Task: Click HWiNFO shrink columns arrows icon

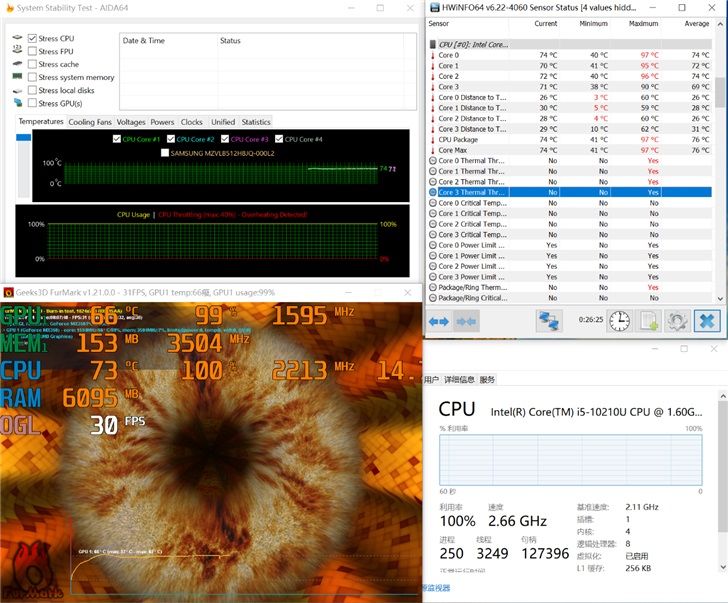Action: (466, 321)
